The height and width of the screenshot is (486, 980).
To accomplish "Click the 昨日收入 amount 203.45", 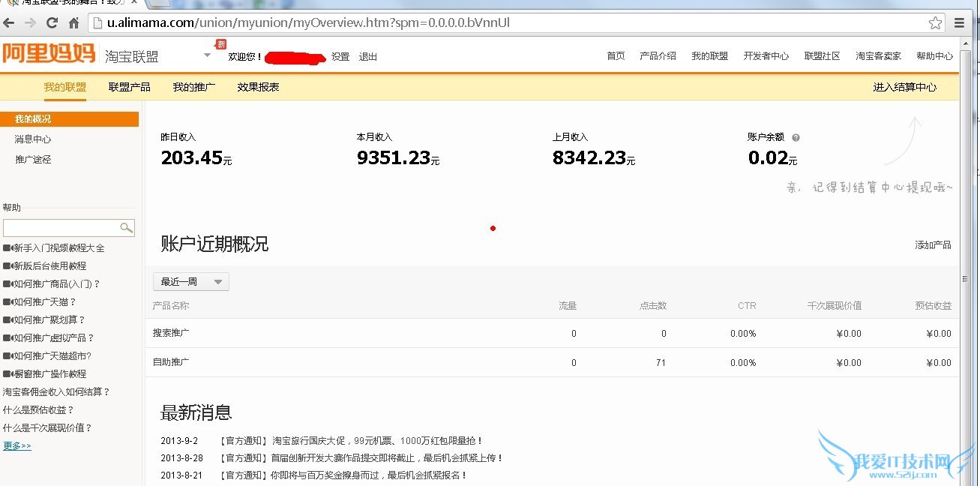I will tap(192, 157).
